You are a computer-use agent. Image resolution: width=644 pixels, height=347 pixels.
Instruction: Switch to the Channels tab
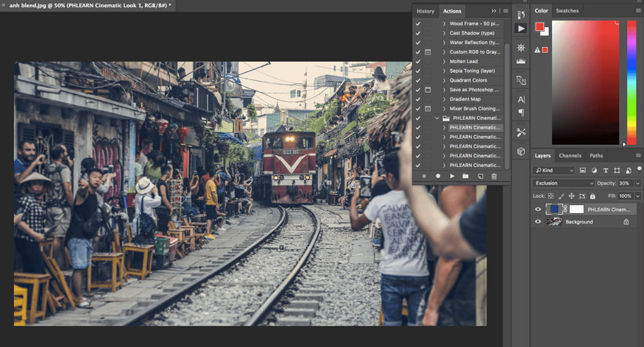tap(570, 156)
